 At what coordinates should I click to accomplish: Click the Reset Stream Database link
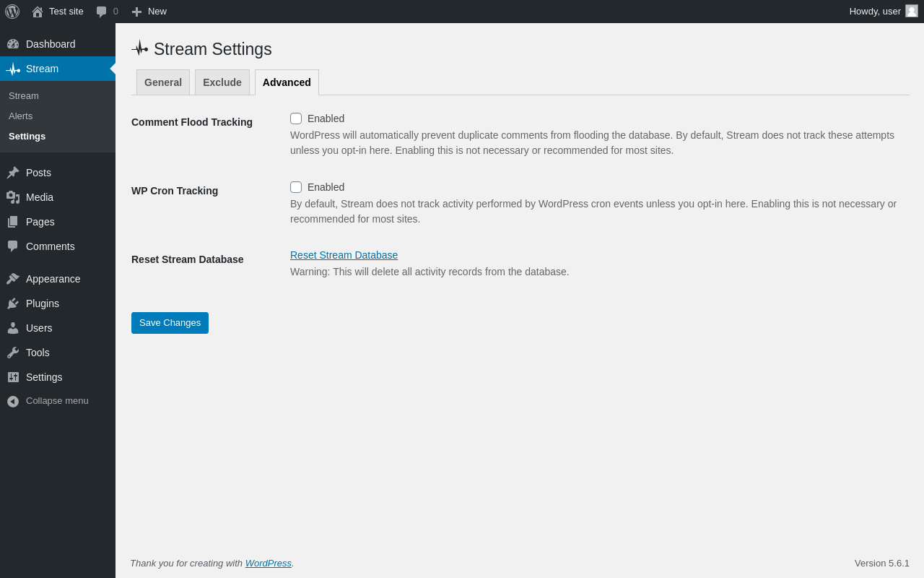pos(344,255)
